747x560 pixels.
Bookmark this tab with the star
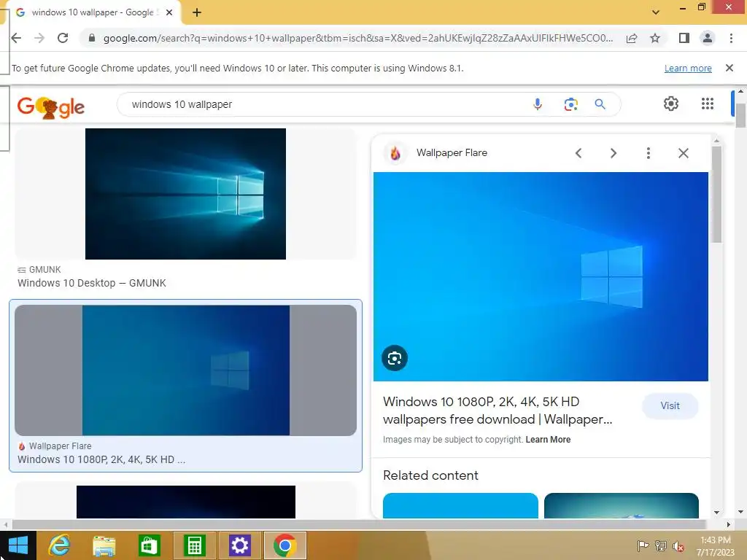pos(655,38)
